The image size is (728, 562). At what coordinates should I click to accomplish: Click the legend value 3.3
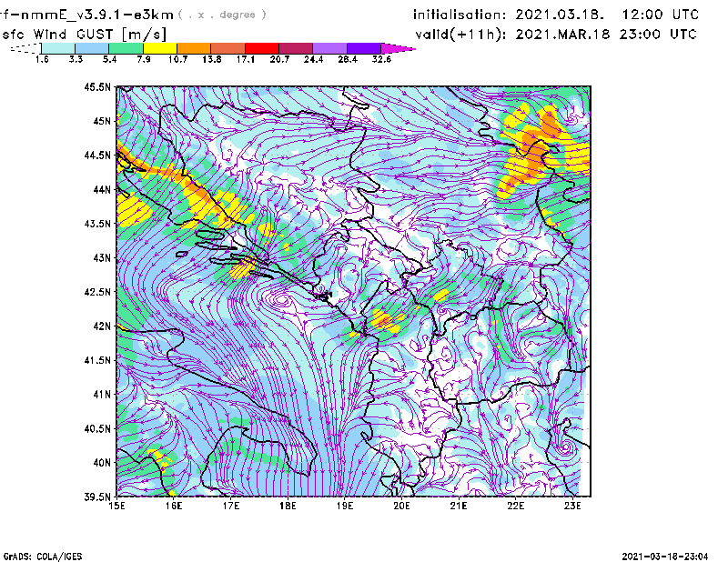pos(76,59)
